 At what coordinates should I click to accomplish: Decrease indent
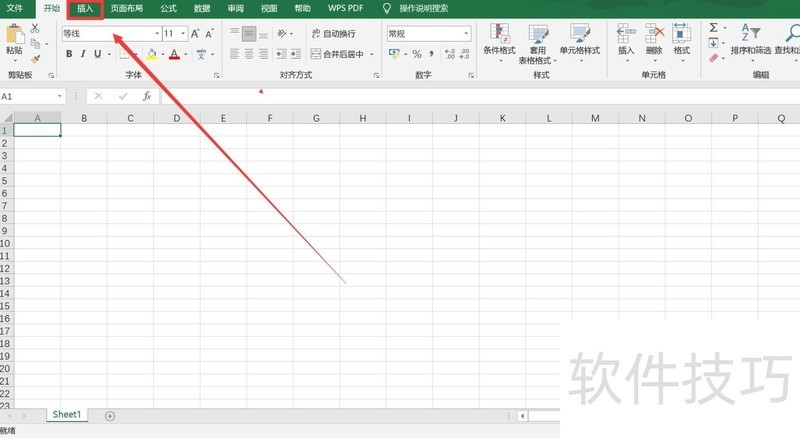281,54
